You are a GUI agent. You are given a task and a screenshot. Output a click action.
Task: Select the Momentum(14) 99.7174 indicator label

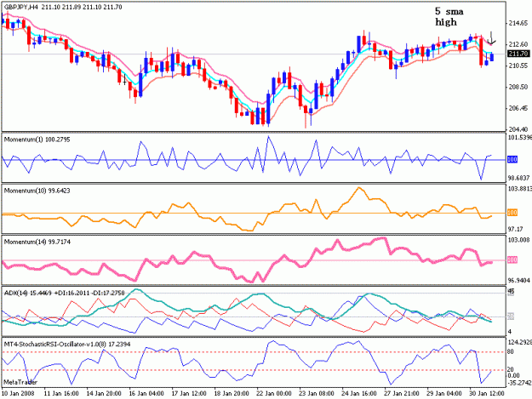click(x=37, y=242)
